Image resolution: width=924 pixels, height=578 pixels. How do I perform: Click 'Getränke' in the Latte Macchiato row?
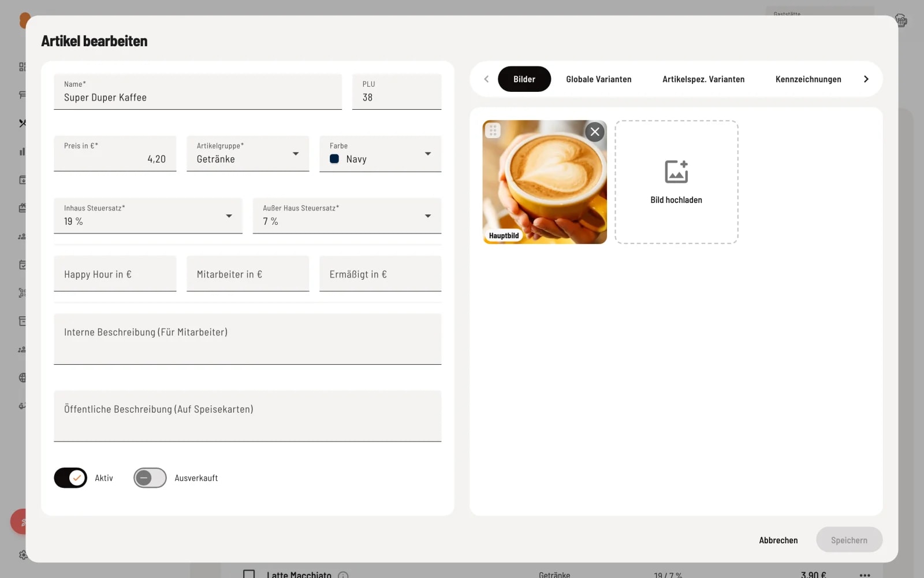click(554, 575)
